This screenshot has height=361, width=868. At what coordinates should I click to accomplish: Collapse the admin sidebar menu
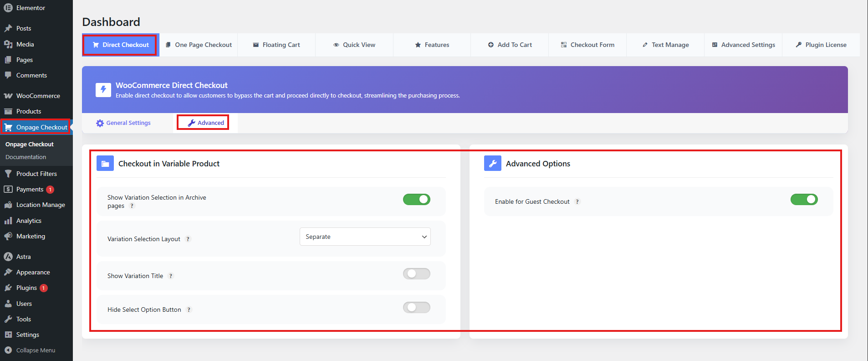pyautogui.click(x=36, y=350)
